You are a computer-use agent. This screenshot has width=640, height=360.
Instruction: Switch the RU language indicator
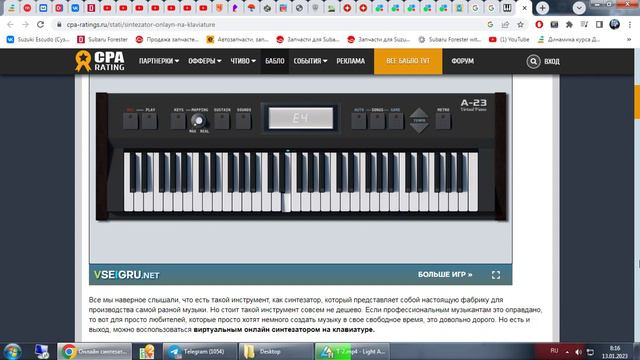pyautogui.click(x=554, y=351)
